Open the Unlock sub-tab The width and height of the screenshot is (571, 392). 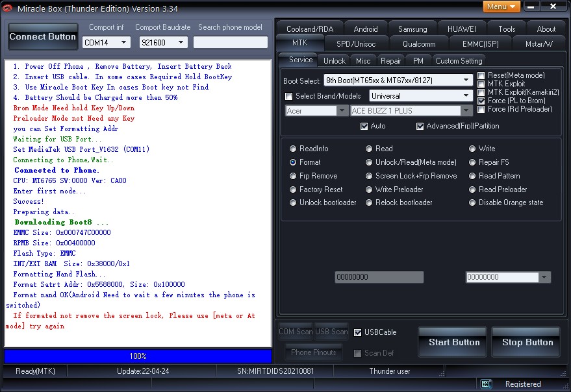click(x=335, y=61)
